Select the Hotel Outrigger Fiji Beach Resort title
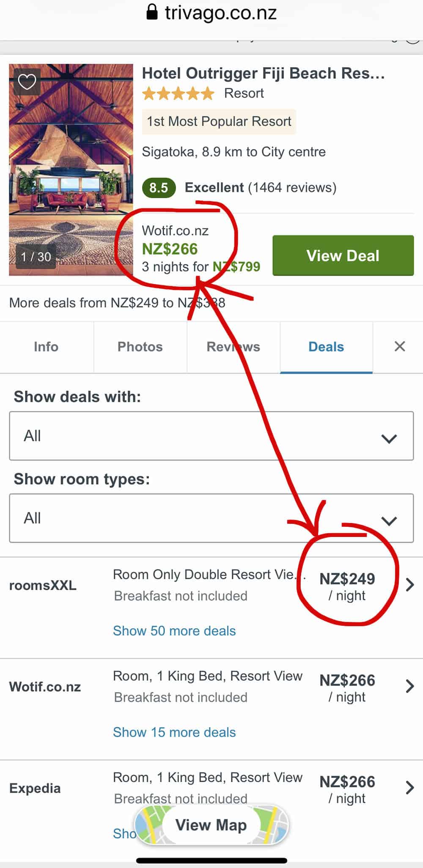Image resolution: width=423 pixels, height=868 pixels. (263, 73)
